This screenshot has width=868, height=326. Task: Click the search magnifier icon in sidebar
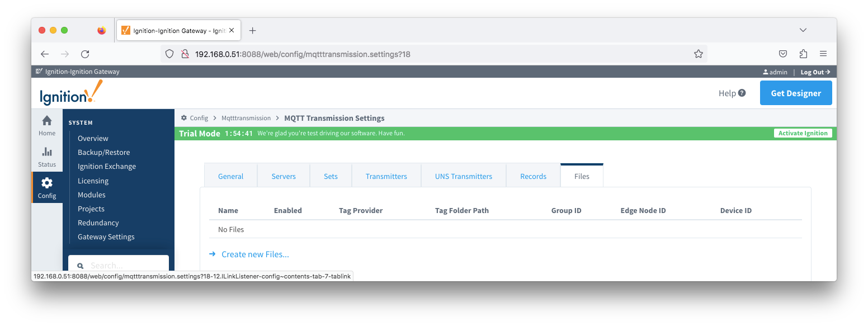point(80,266)
